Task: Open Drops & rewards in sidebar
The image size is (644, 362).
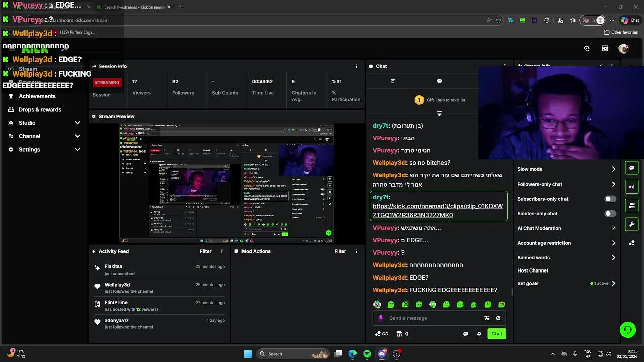Action: pos(40,109)
